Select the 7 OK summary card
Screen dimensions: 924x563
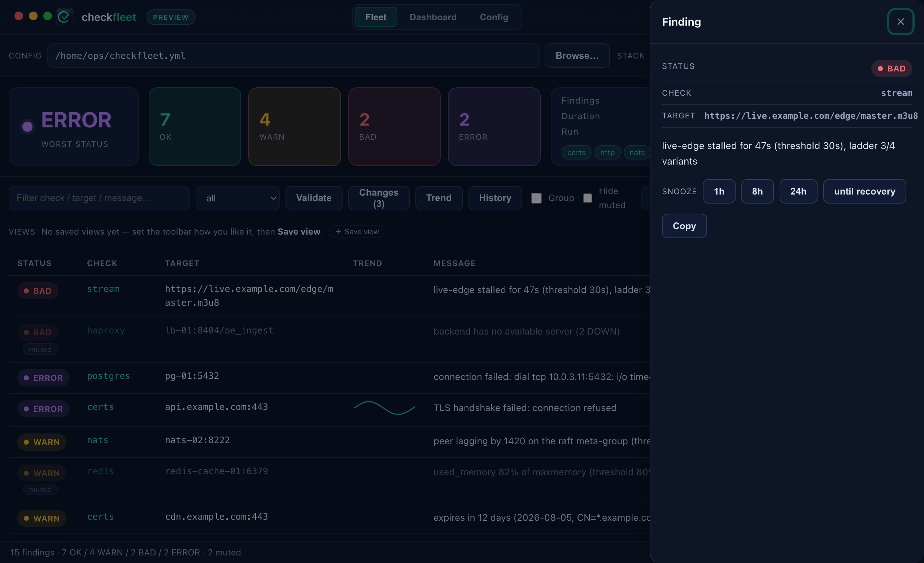195,127
